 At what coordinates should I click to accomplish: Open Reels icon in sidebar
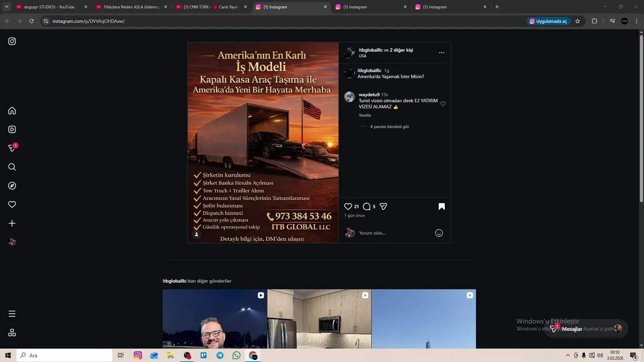[12, 129]
